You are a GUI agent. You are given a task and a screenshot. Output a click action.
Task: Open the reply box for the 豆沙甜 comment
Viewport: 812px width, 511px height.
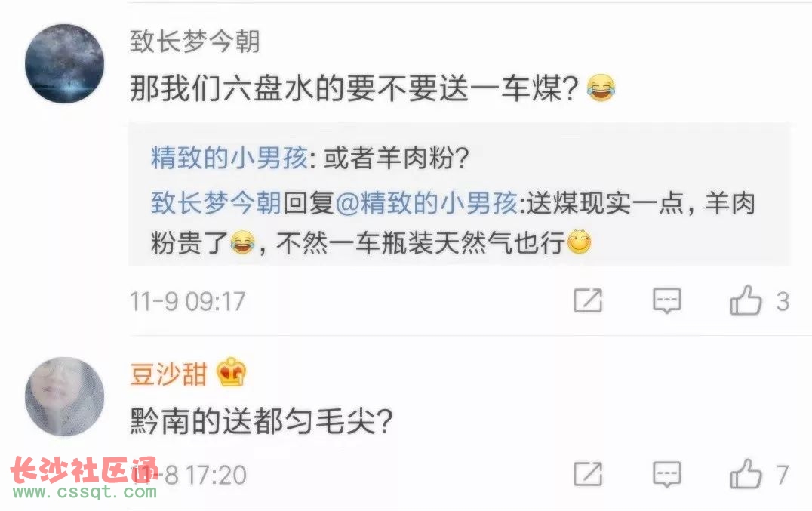[x=666, y=474]
